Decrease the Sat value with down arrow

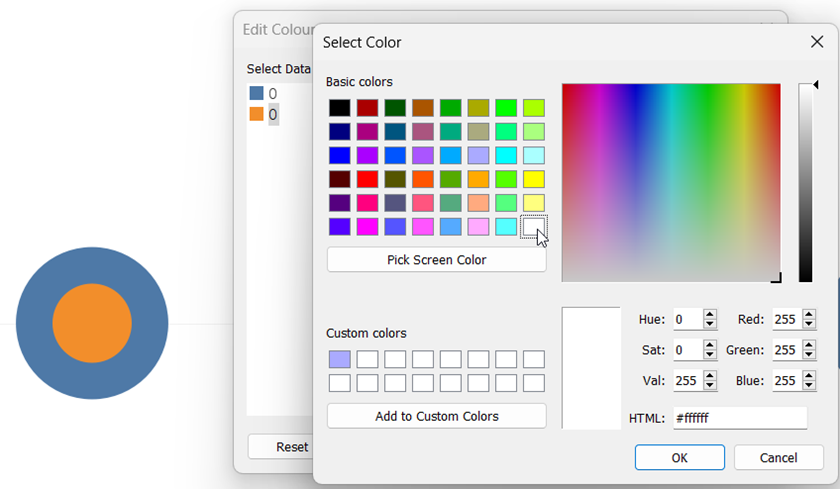(710, 355)
